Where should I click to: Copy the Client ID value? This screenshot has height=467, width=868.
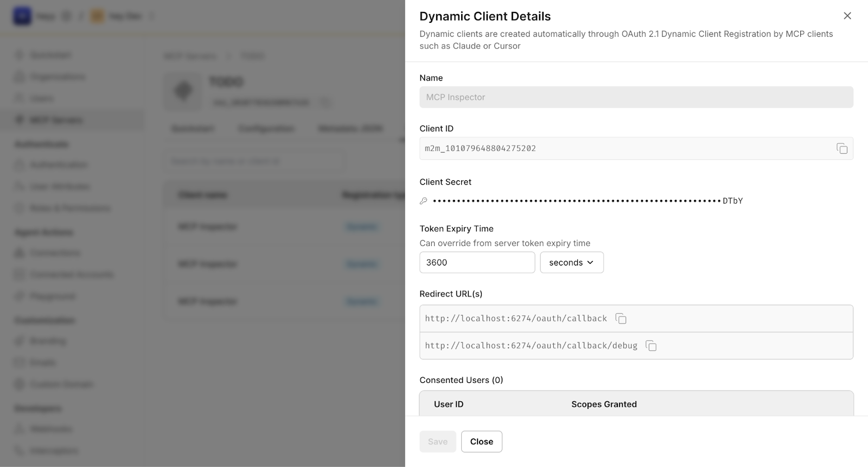(x=842, y=148)
